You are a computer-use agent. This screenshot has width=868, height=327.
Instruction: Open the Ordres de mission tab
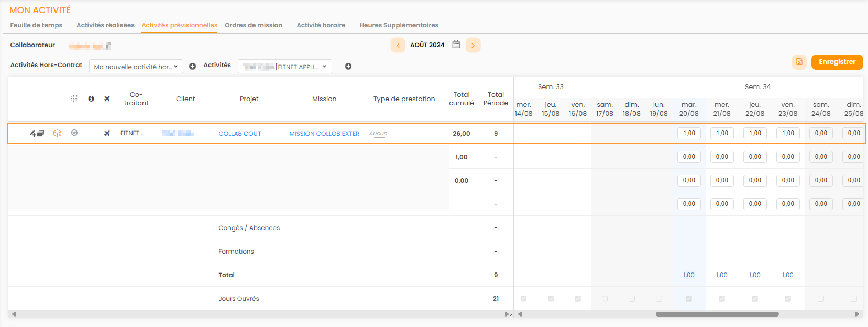click(254, 25)
